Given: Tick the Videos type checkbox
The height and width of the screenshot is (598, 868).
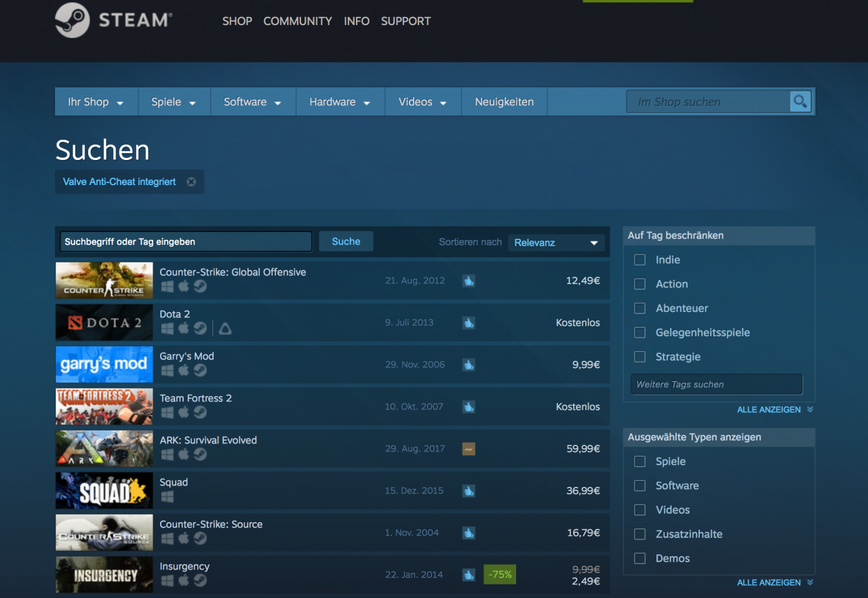Looking at the screenshot, I should pos(639,510).
